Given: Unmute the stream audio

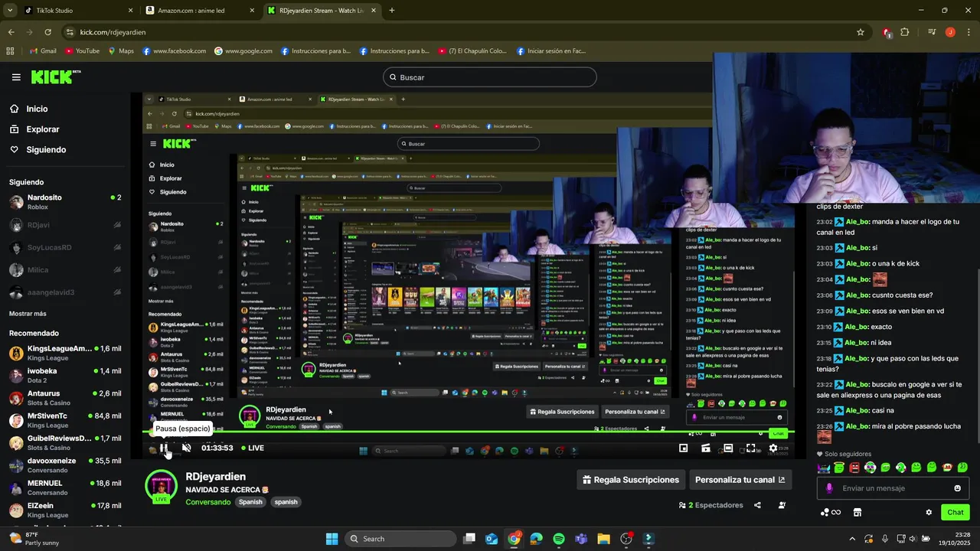Looking at the screenshot, I should click(186, 448).
